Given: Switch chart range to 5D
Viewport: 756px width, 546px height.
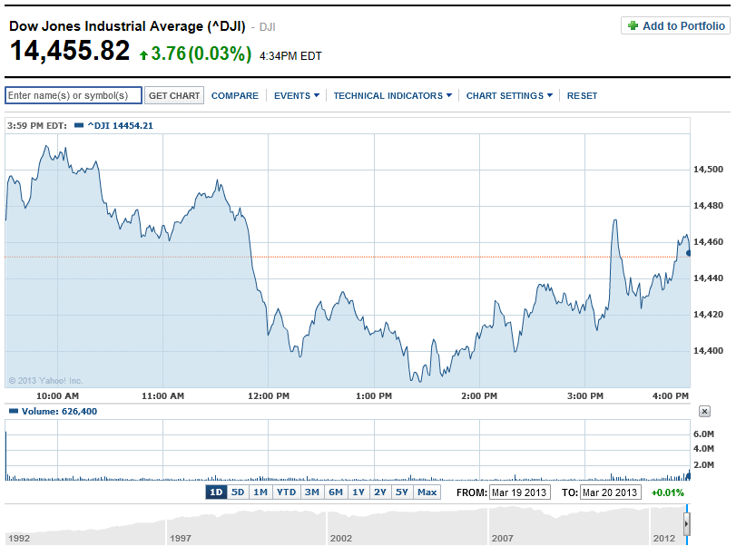Looking at the screenshot, I should (238, 492).
